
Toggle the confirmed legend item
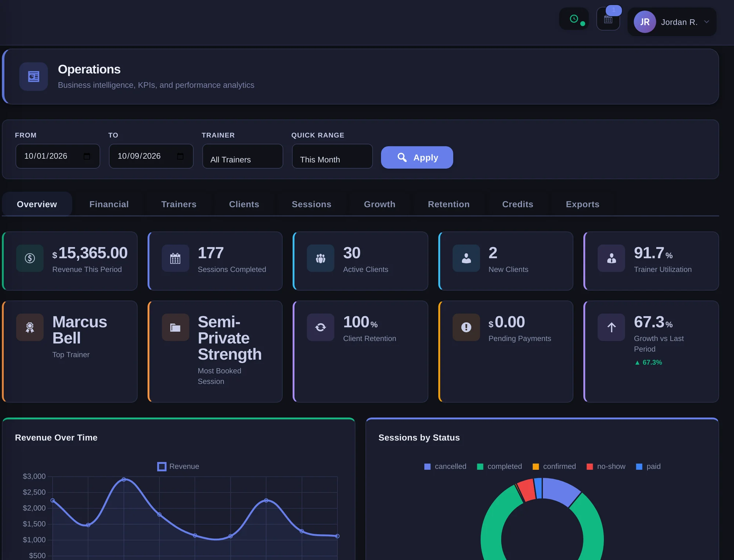554,466
